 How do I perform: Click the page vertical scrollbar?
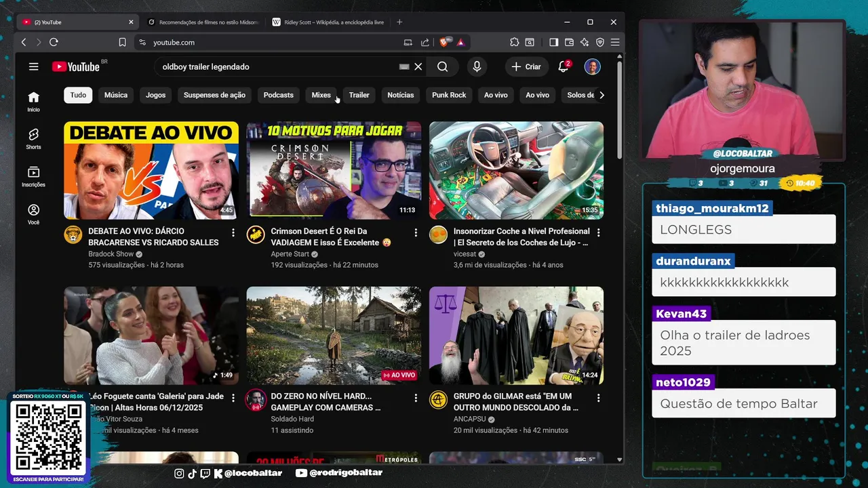620,112
